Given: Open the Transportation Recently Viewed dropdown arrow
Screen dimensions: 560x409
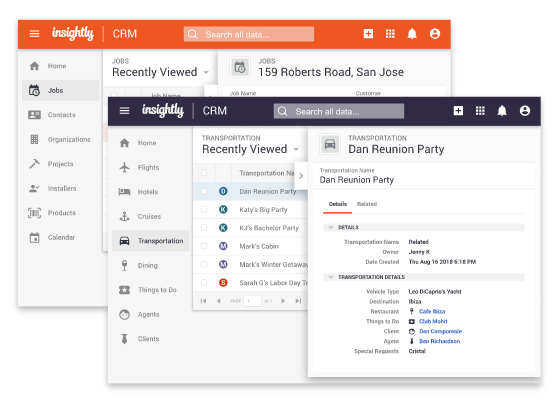Looking at the screenshot, I should [296, 149].
